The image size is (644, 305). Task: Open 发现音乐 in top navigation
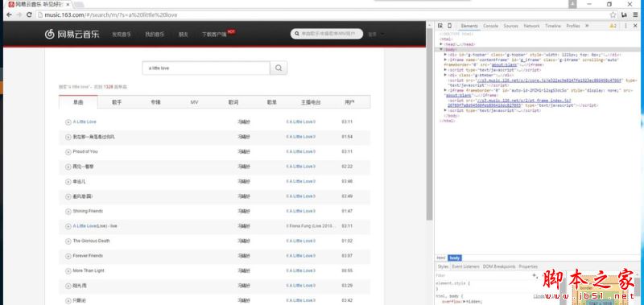(122, 35)
